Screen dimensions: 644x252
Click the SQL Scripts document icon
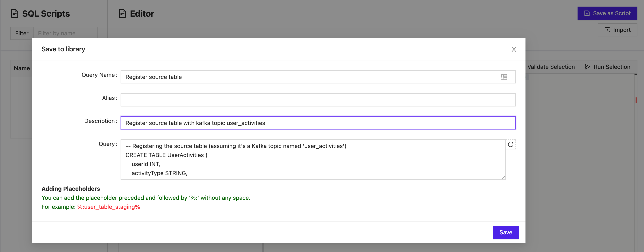click(15, 14)
